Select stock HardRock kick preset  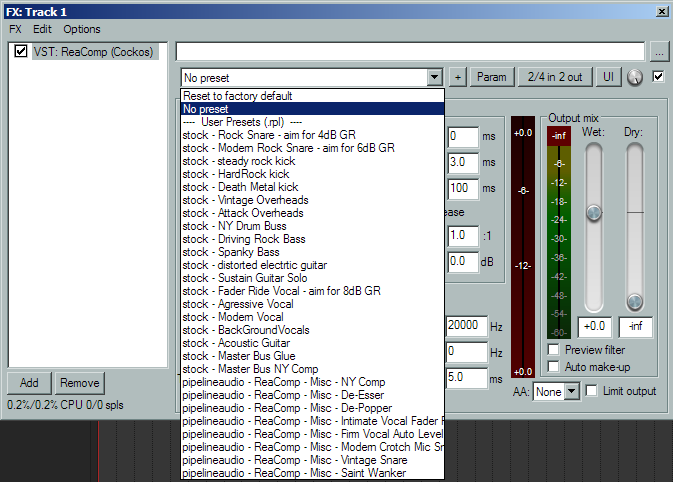(x=312, y=174)
